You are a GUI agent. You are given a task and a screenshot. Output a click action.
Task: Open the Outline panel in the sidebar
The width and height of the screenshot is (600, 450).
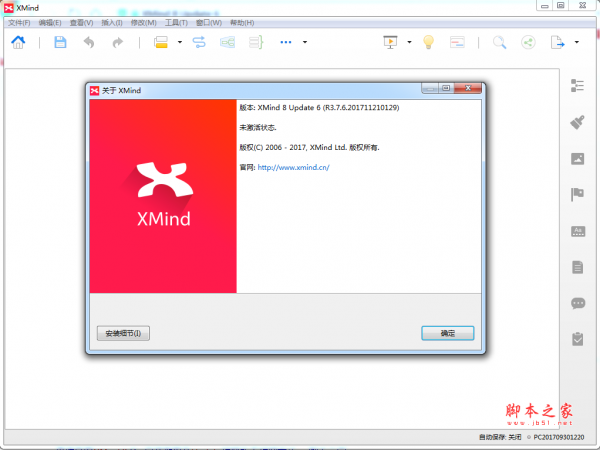(577, 86)
